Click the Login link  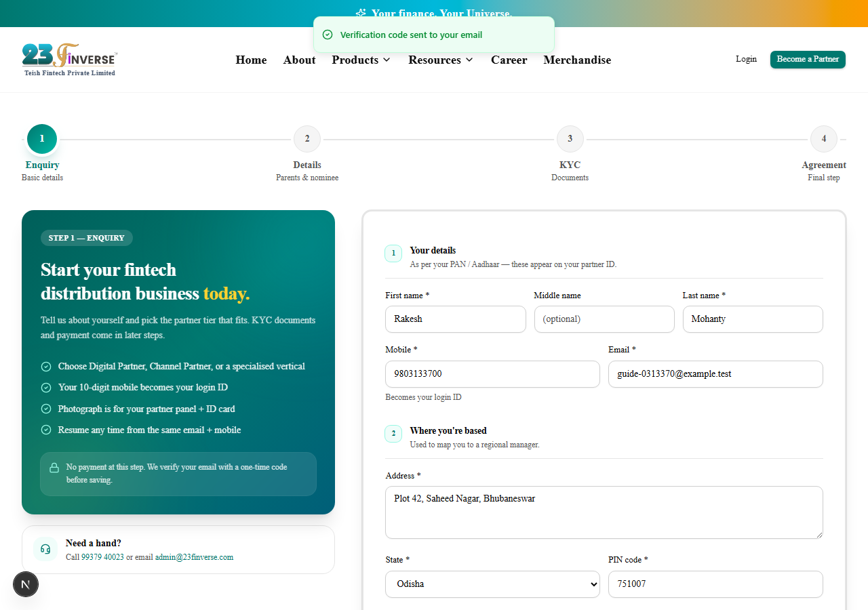click(x=746, y=59)
